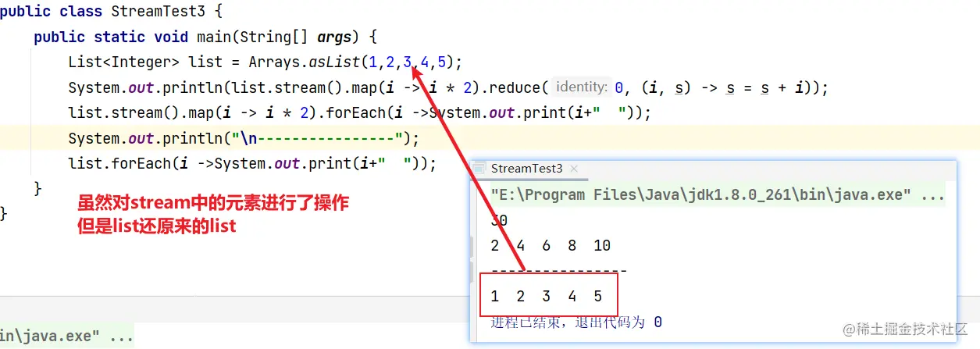
Task: Click the dashed separator output line
Action: pos(558,271)
